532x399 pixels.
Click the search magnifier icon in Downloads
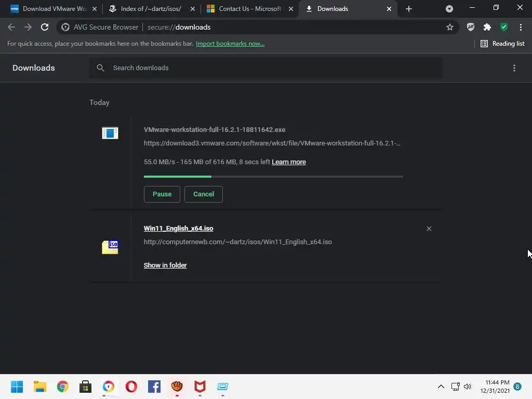pos(100,68)
